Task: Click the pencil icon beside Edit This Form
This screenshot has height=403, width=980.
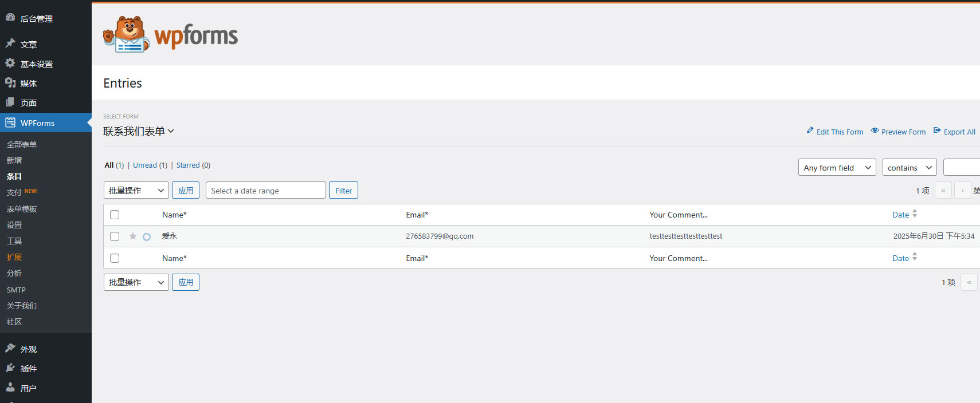Action: point(810,131)
